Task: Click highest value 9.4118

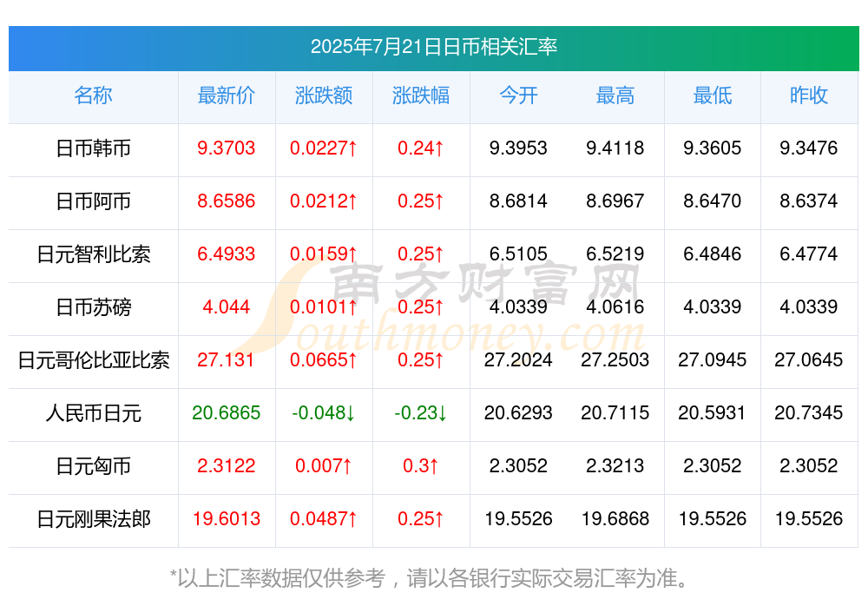Action: click(615, 148)
